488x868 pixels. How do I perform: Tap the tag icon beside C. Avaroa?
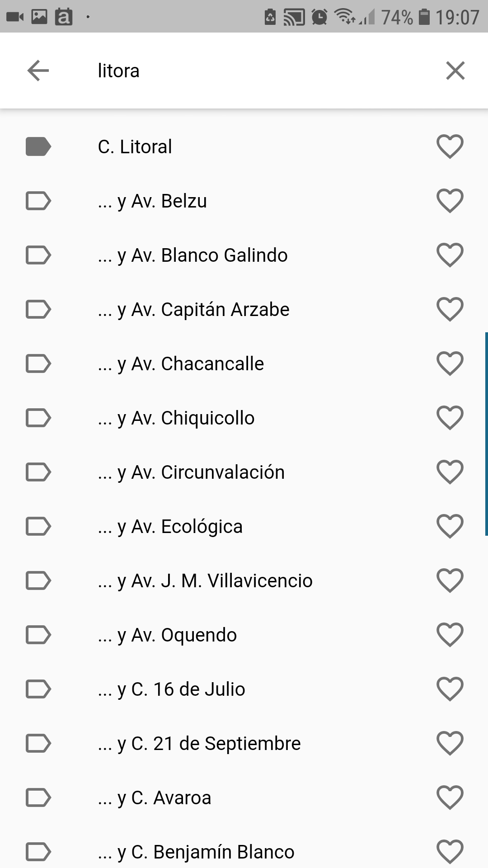coord(38,797)
